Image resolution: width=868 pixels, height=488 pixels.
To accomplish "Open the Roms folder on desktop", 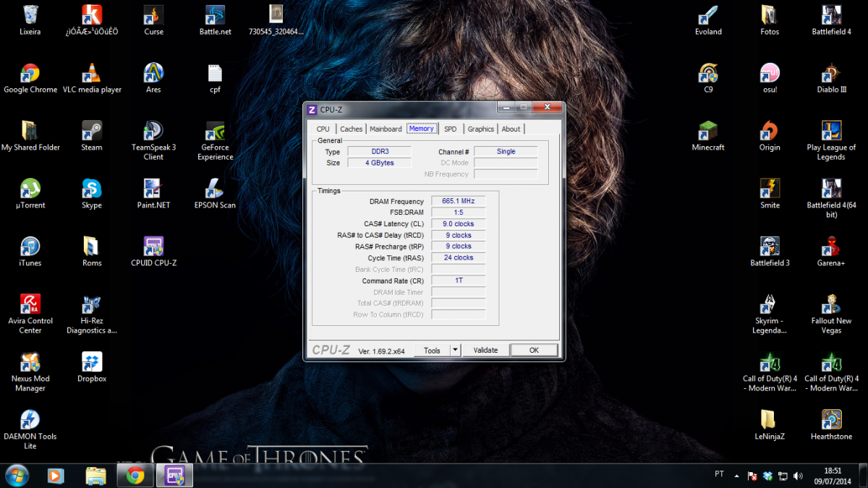I will click(x=92, y=252).
